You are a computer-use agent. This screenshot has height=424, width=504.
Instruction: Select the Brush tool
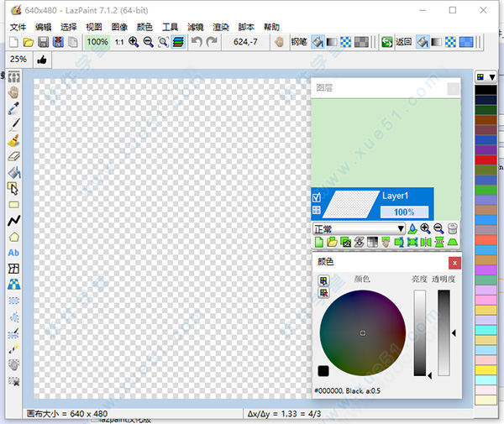tap(13, 141)
